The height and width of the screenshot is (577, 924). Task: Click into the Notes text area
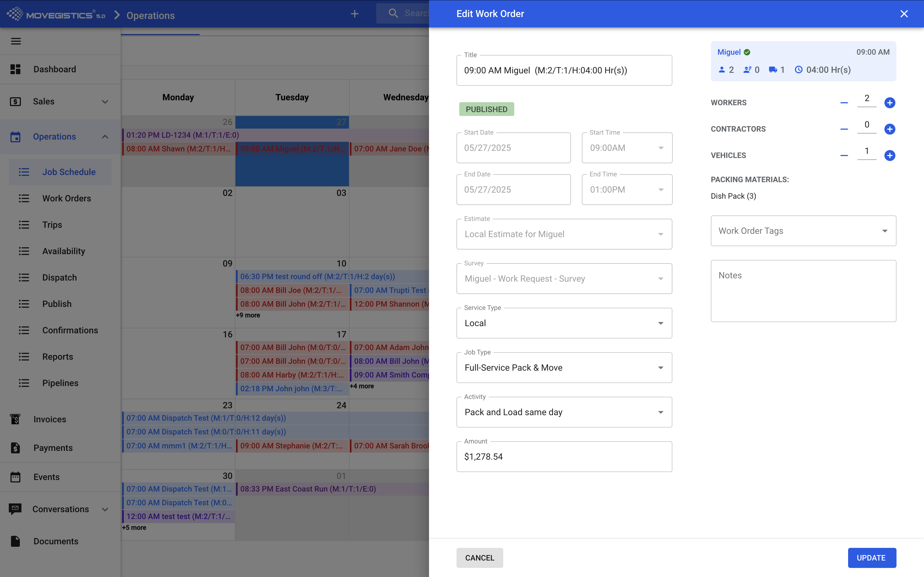[803, 291]
